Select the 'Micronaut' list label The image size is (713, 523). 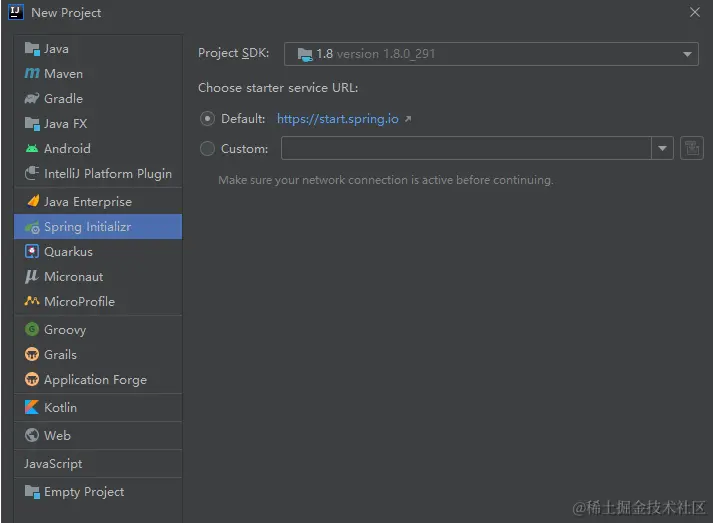pos(74,277)
